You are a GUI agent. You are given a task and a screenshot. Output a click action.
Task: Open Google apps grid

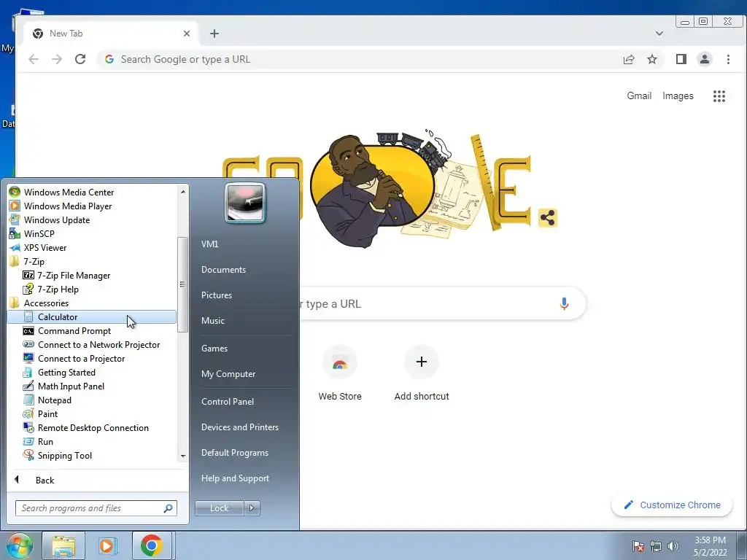click(719, 96)
